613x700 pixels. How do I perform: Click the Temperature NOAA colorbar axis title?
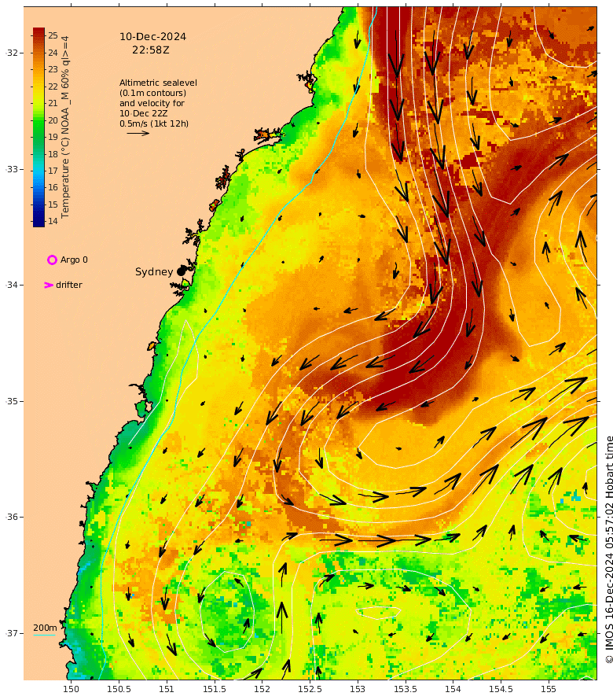coord(65,127)
